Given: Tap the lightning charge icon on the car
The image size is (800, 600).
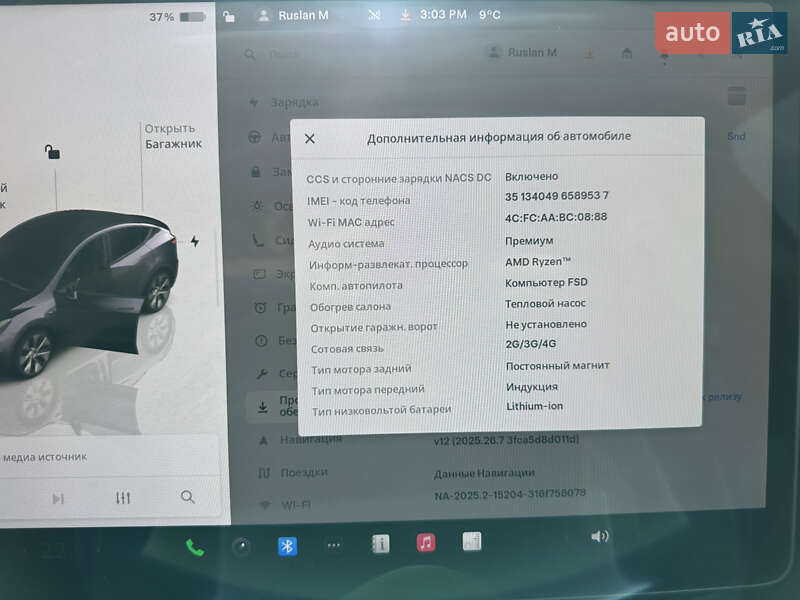Looking at the screenshot, I should click(196, 239).
